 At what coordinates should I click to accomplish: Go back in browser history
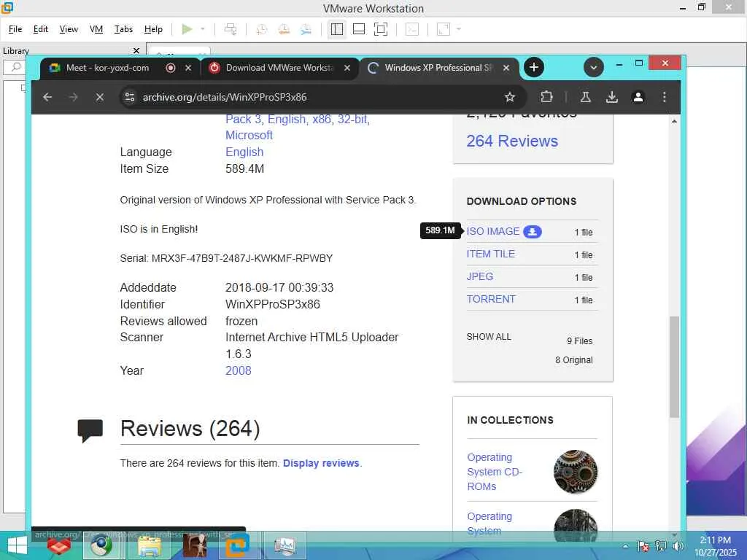tap(47, 97)
